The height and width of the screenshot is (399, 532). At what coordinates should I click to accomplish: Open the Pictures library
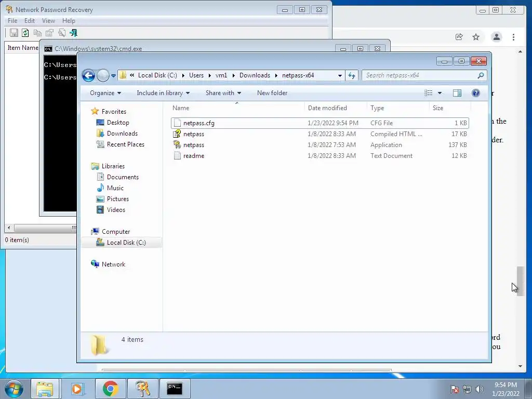(118, 199)
